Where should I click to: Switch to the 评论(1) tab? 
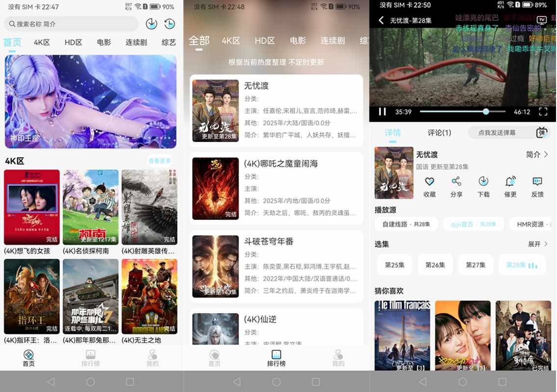(x=439, y=133)
